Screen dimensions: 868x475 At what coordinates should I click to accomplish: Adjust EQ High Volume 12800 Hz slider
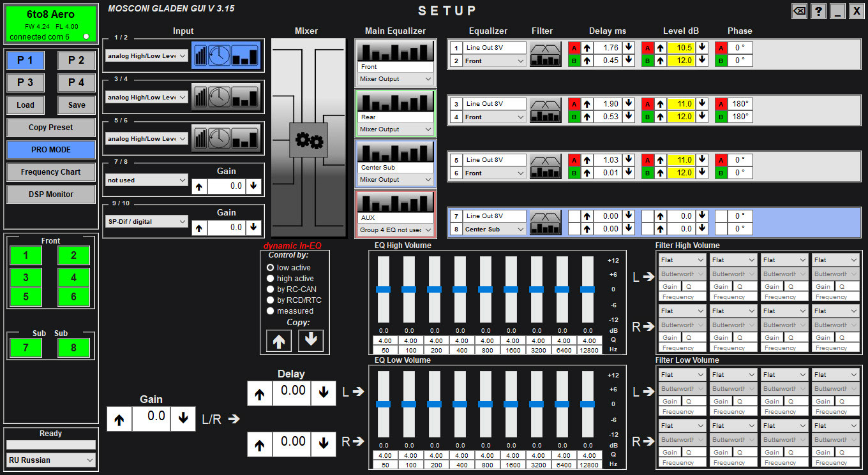click(x=587, y=289)
